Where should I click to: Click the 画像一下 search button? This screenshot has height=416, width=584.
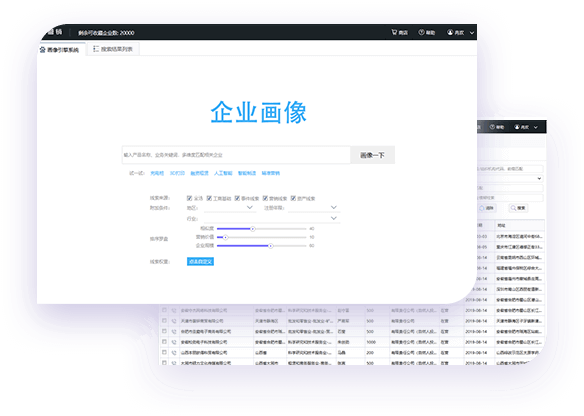click(x=372, y=155)
